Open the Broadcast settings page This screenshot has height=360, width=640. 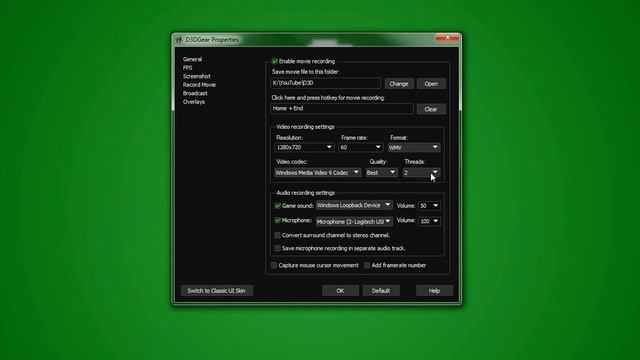tap(195, 93)
